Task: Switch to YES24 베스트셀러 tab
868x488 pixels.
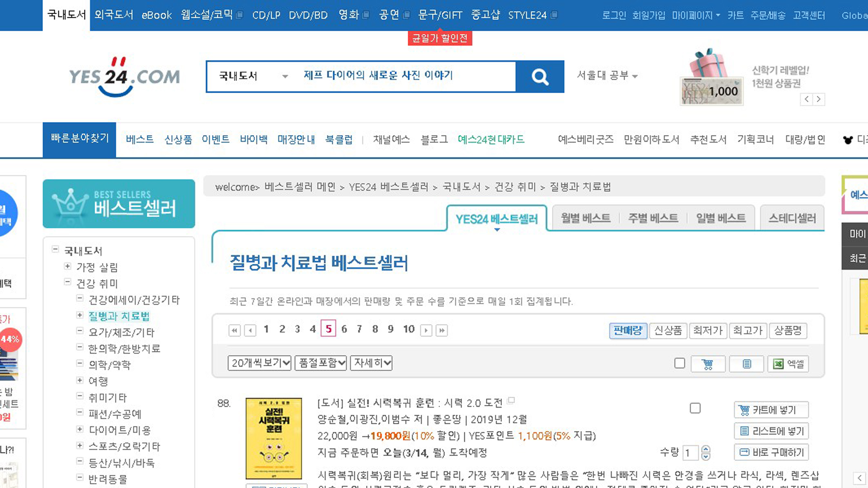Action: click(496, 219)
